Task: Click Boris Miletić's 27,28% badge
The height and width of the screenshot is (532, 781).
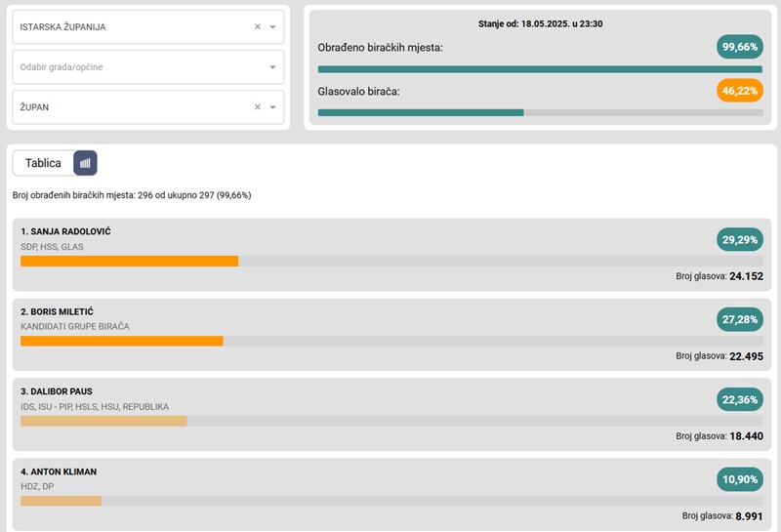Action: 739,318
